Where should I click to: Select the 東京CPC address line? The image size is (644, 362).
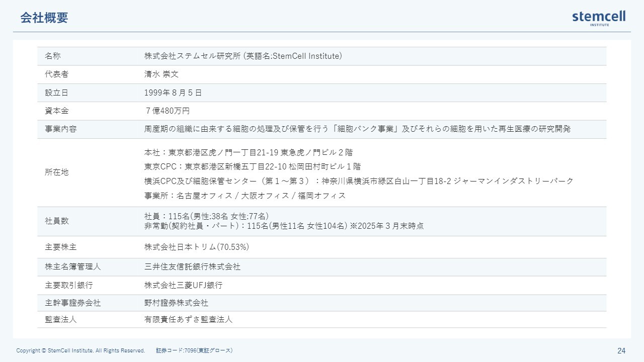point(253,166)
